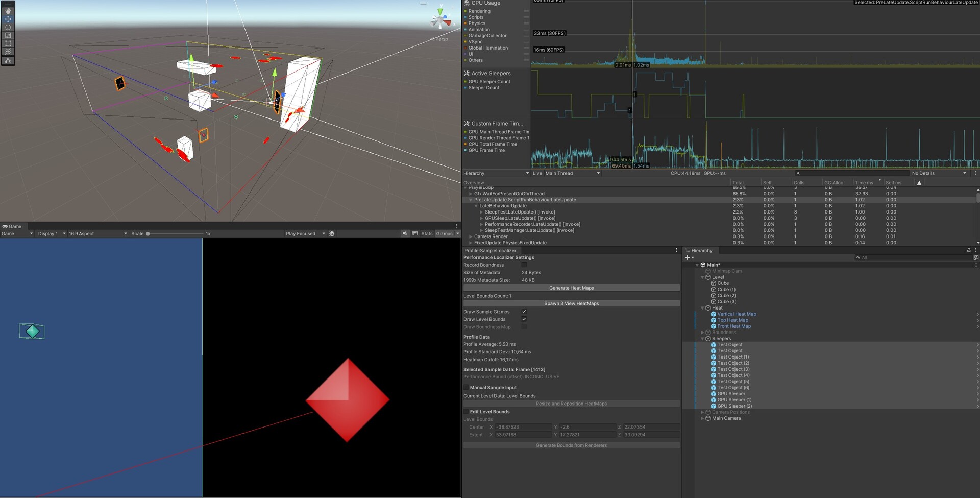Mute audio in the Game view
The height and width of the screenshot is (498, 980).
[405, 233]
